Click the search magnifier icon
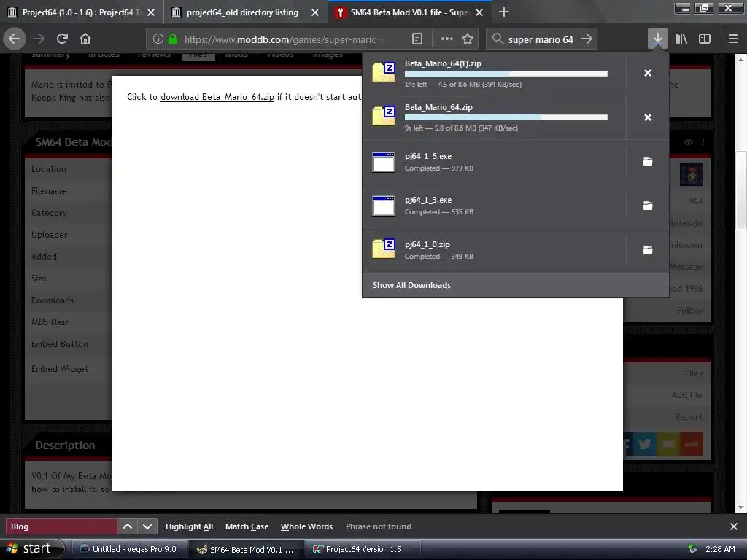The width and height of the screenshot is (747, 560). (498, 39)
